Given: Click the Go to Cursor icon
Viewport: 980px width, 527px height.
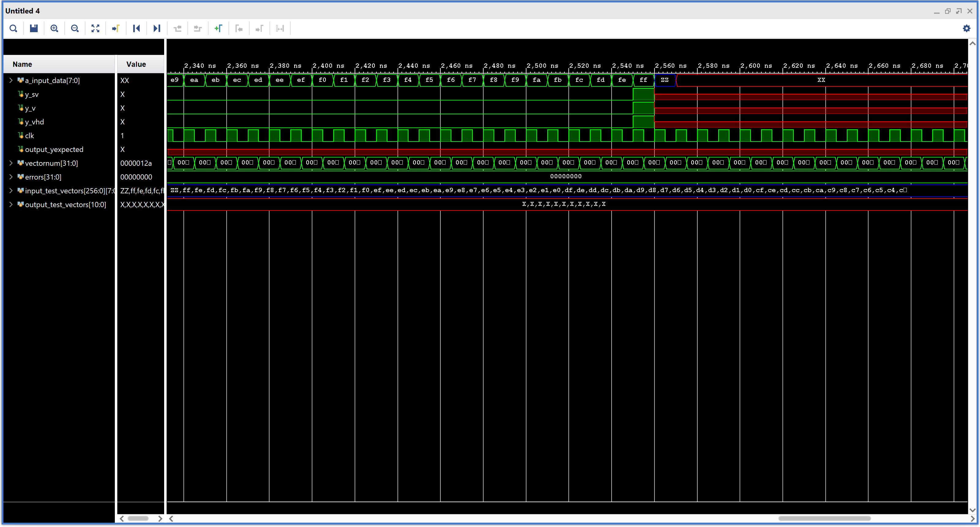Looking at the screenshot, I should (116, 28).
